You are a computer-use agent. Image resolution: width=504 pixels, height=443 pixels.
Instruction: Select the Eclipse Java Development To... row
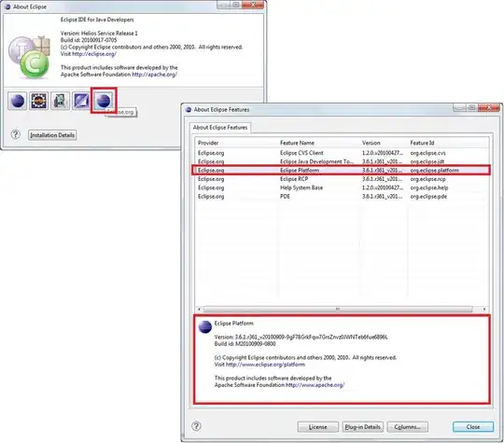(342, 161)
